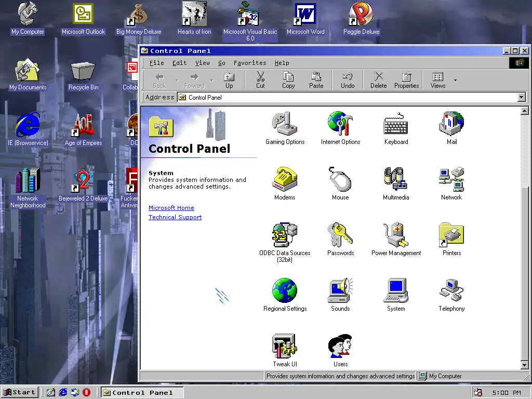Select Microsoft Word desktop shortcut
The image size is (532, 399).
click(305, 18)
